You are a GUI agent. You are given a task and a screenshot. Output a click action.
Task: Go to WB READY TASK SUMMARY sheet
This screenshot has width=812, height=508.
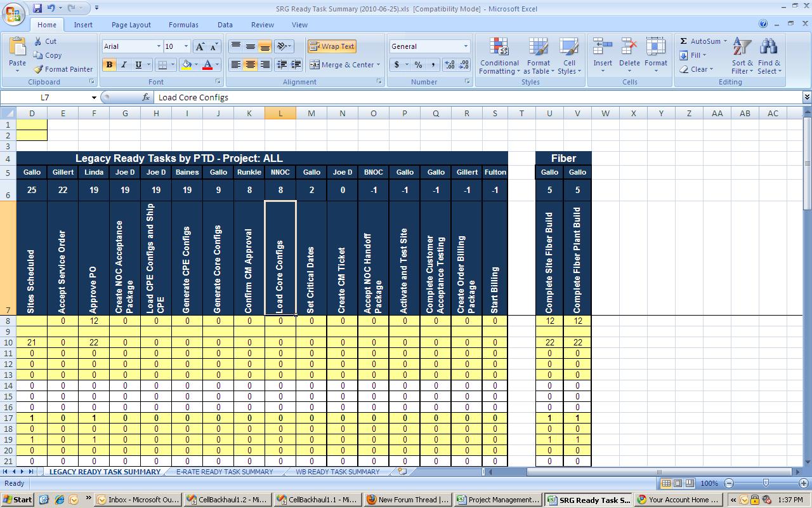point(337,472)
